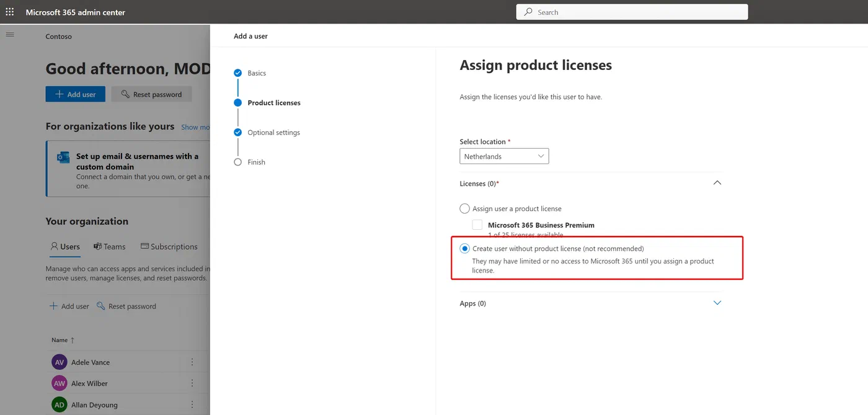
Task: Collapse the Licenses section chevron
Action: (x=717, y=183)
